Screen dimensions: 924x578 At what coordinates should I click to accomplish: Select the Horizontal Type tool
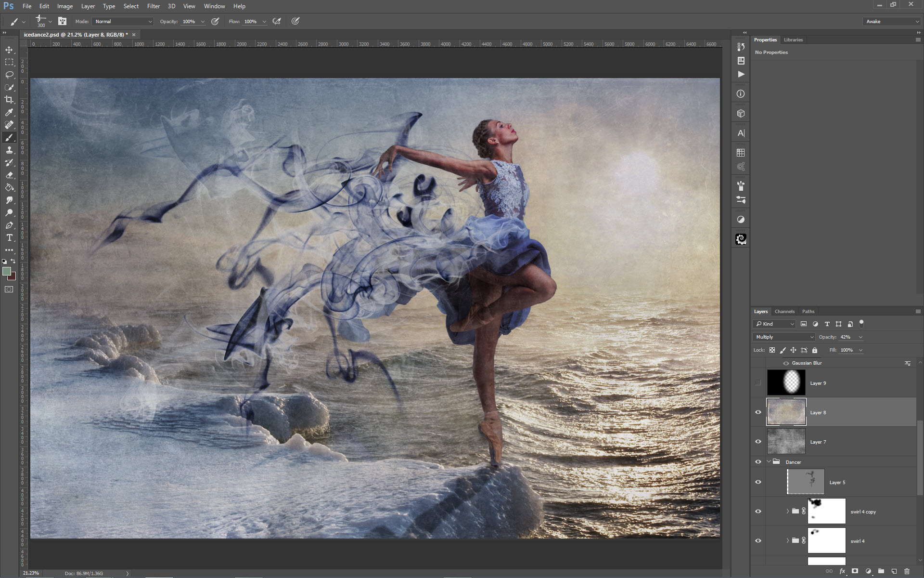(9, 238)
